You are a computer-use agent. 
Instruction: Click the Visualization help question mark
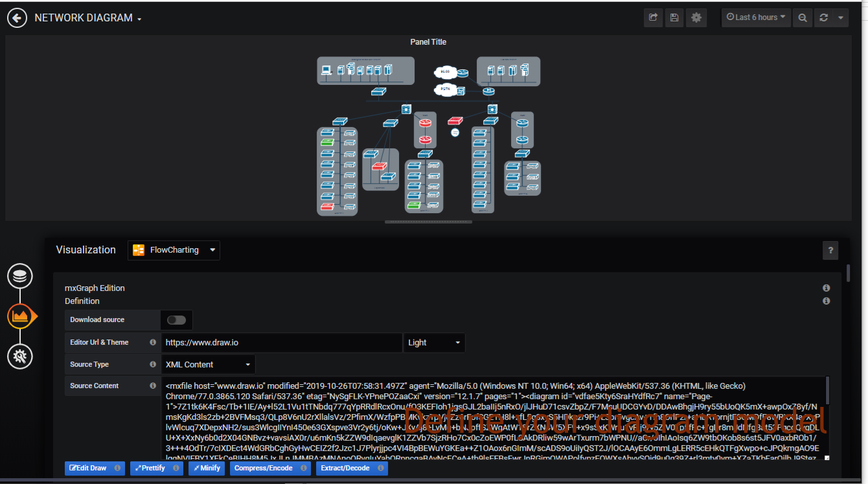tap(830, 251)
